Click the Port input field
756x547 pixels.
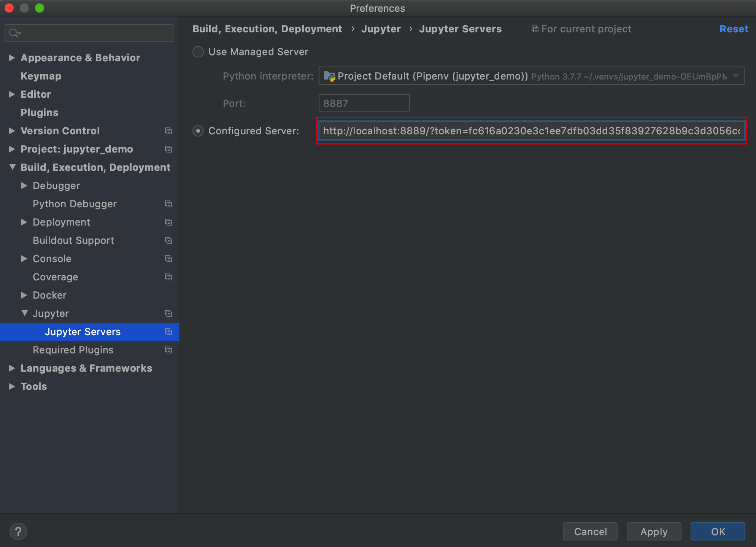pyautogui.click(x=364, y=103)
